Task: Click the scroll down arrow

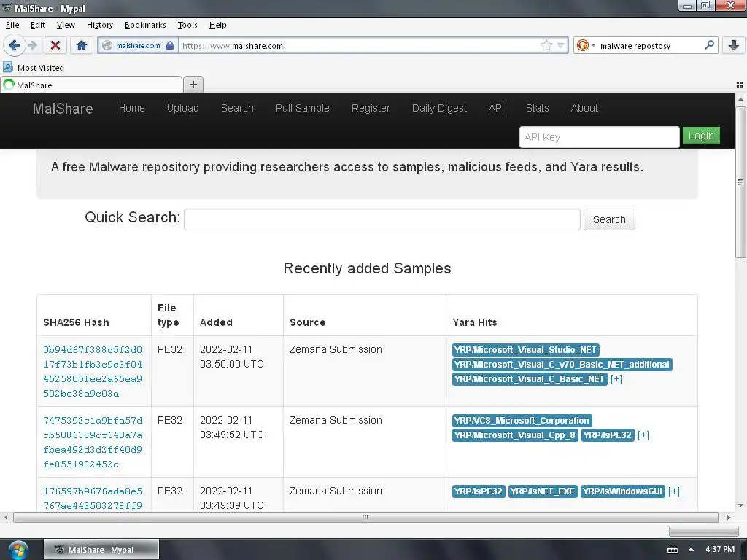Action: [x=740, y=505]
